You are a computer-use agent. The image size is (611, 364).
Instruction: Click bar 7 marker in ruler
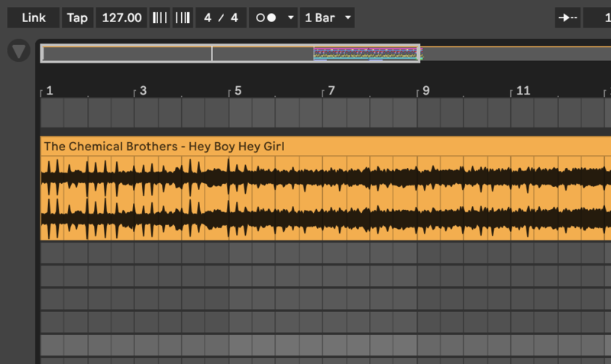(x=331, y=91)
